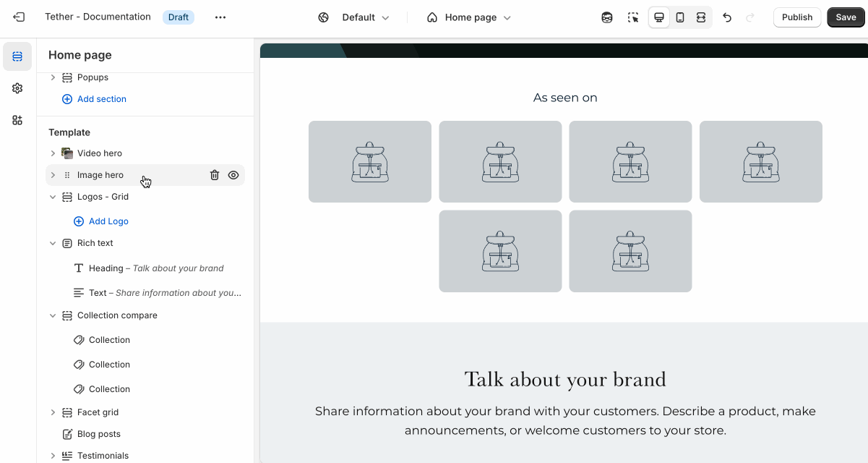Select the top-row last logo placeholder
Screen dimensions: 868x463
point(761,161)
